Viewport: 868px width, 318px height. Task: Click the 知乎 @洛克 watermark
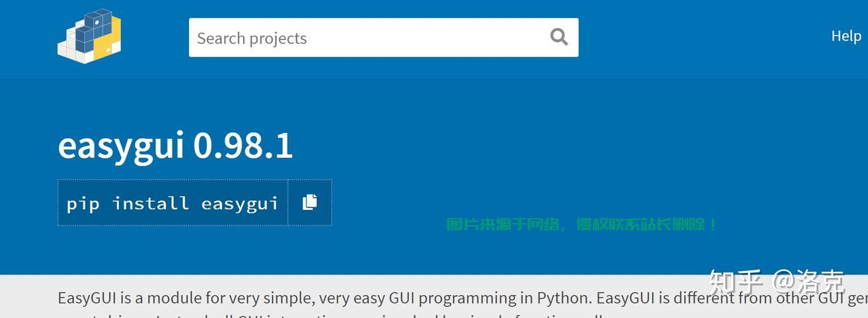[x=776, y=281]
